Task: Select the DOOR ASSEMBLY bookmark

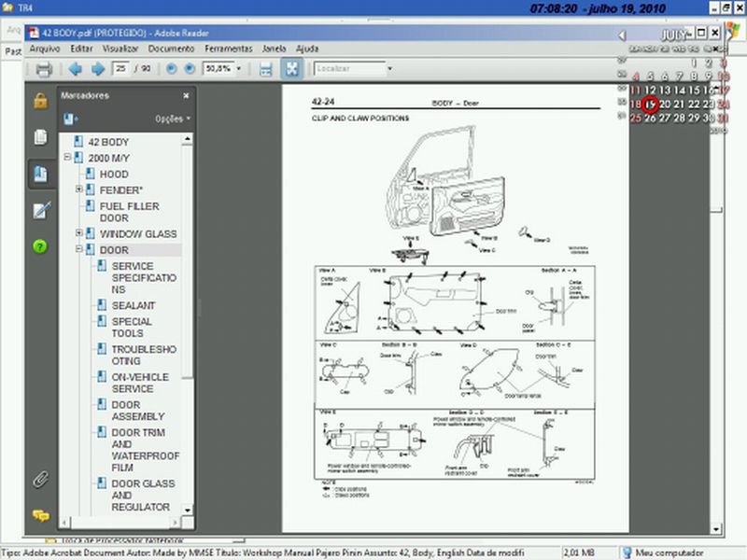Action: point(137,411)
